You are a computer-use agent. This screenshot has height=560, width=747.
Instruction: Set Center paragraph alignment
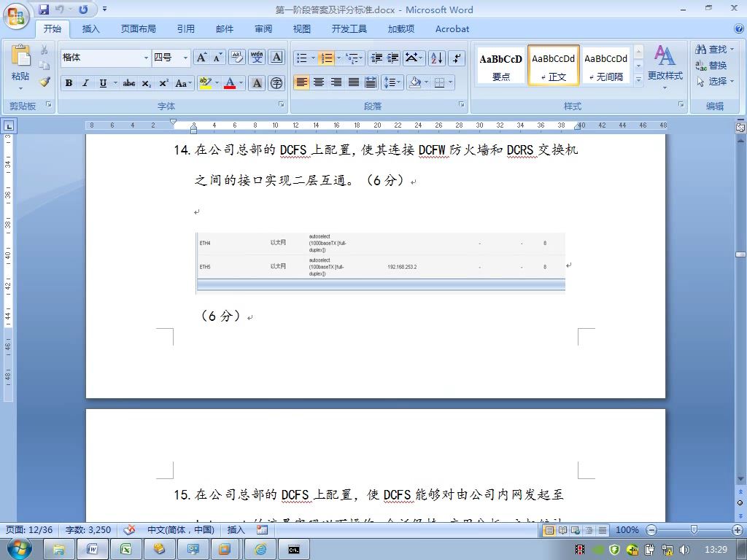click(319, 82)
